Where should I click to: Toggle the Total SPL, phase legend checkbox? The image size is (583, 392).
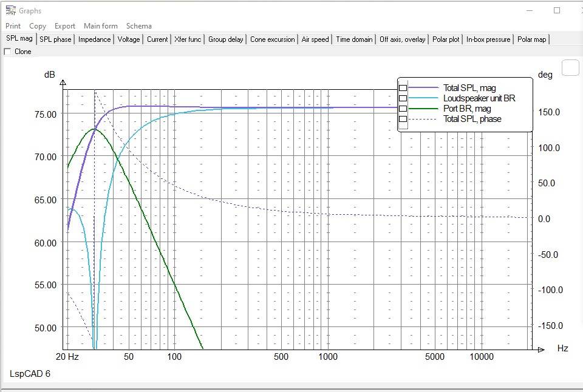click(403, 119)
